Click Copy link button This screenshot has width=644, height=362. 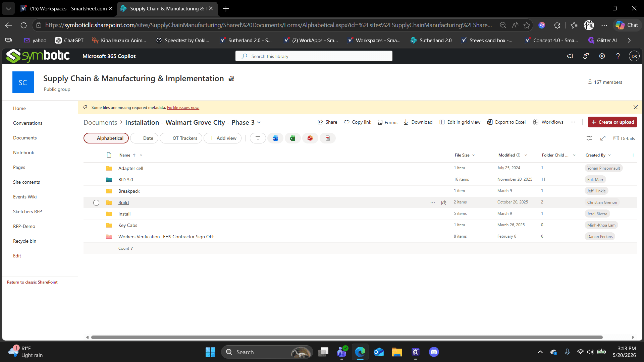click(x=358, y=122)
